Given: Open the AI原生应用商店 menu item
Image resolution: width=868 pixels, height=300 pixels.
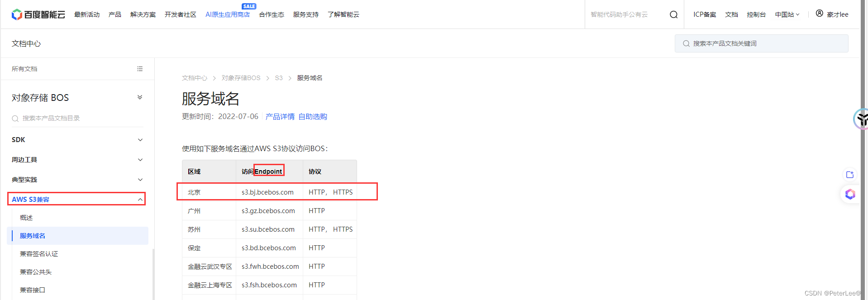Looking at the screenshot, I should coord(228,14).
